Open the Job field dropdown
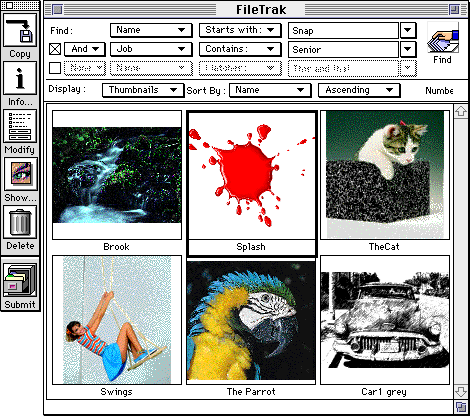This screenshot has width=470, height=416. (x=151, y=49)
